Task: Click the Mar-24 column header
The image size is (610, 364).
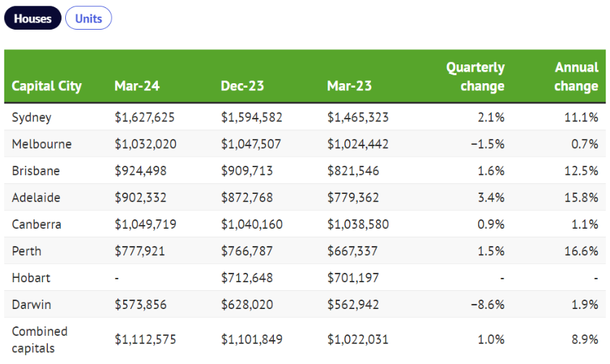Action: coord(137,86)
